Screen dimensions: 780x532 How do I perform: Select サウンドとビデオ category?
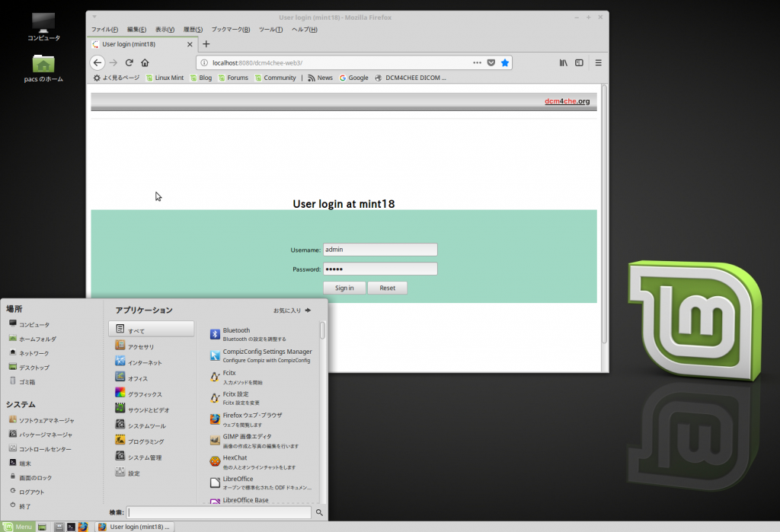click(x=152, y=409)
